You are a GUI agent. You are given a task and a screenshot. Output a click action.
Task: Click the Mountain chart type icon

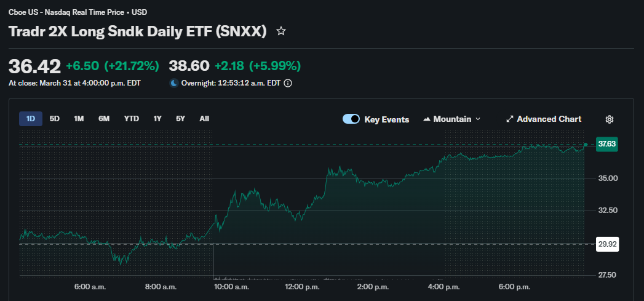[x=427, y=119]
